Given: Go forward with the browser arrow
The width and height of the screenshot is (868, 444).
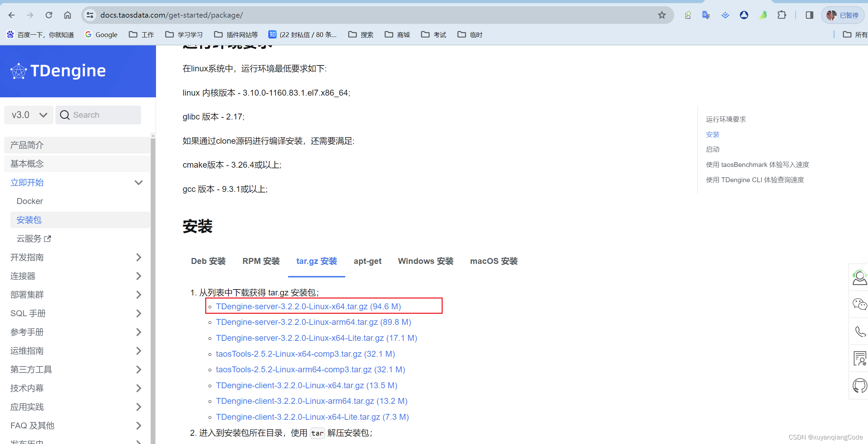Looking at the screenshot, I should coord(30,15).
